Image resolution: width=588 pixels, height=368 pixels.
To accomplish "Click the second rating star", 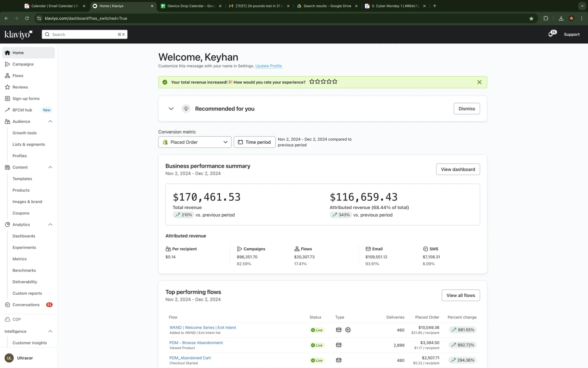I will [x=318, y=82].
